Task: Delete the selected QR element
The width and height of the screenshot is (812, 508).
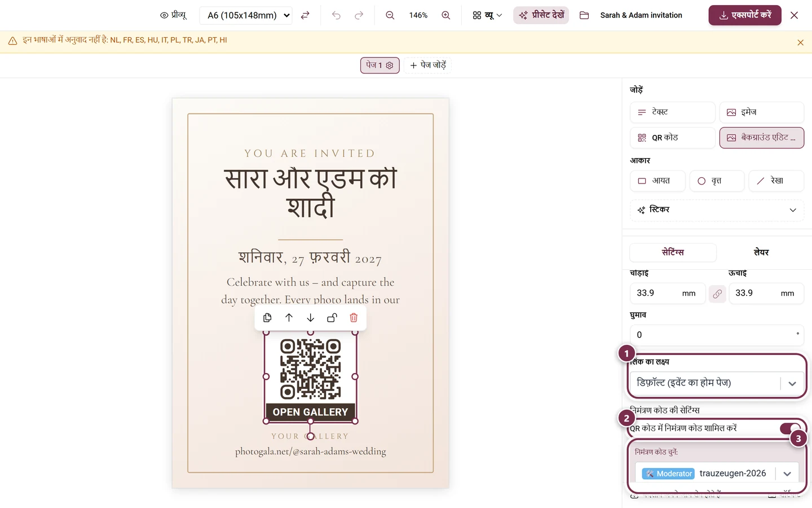Action: (354, 318)
